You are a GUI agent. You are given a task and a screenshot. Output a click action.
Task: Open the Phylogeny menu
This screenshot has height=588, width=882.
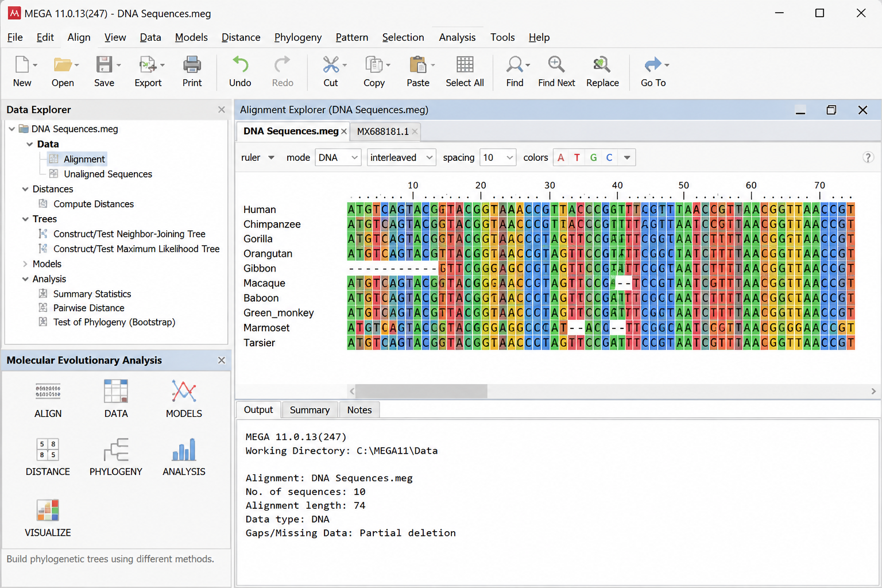pyautogui.click(x=297, y=37)
